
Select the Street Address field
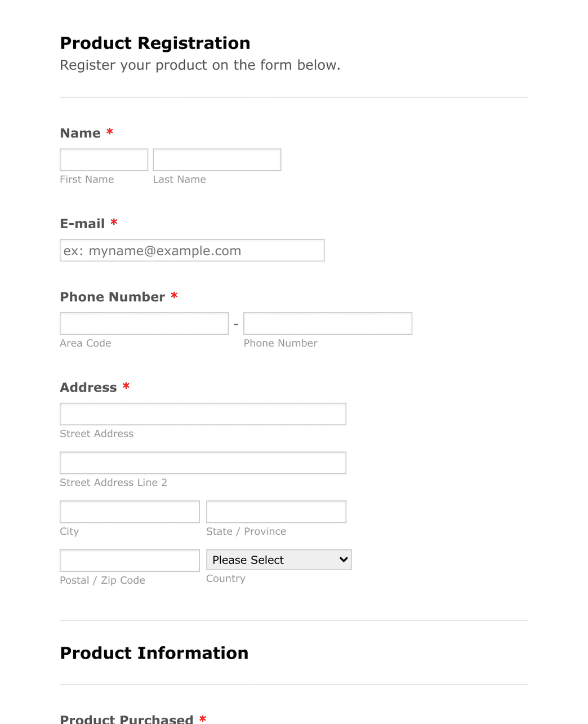click(x=202, y=414)
